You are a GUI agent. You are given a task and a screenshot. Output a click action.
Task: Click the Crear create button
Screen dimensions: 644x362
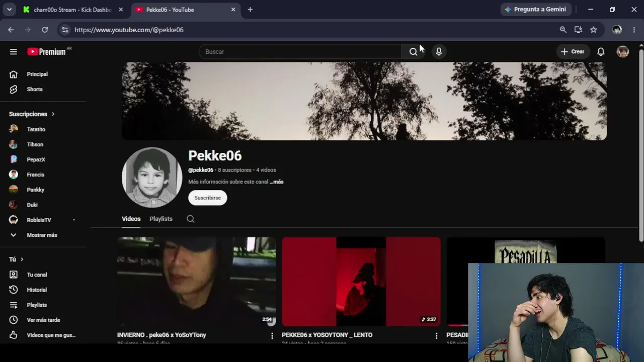tap(573, 52)
